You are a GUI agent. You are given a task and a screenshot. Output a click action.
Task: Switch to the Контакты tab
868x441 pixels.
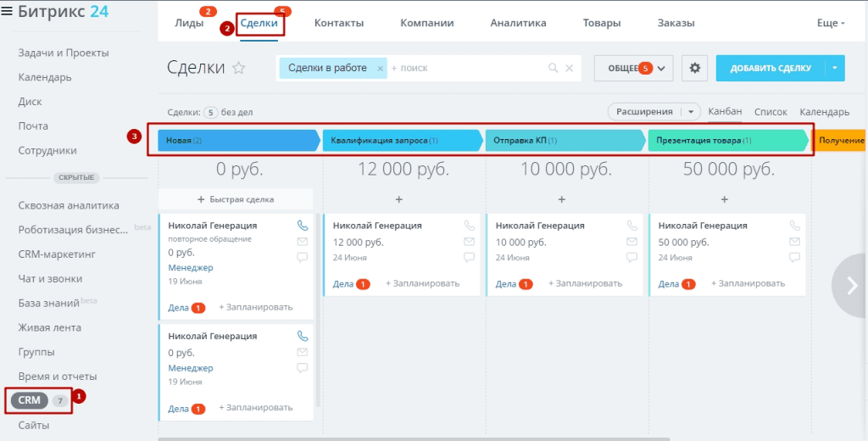tap(339, 23)
